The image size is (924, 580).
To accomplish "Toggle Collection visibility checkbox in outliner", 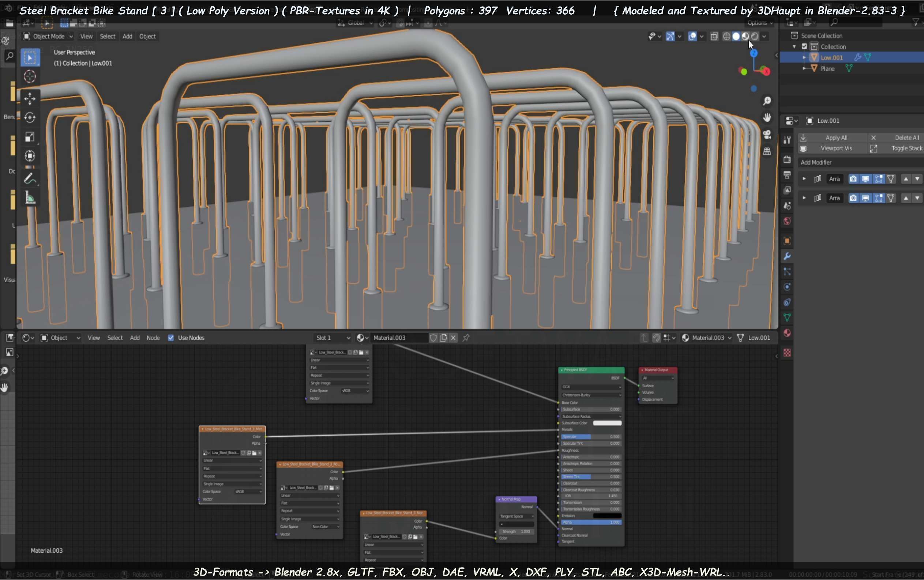I will 804,46.
